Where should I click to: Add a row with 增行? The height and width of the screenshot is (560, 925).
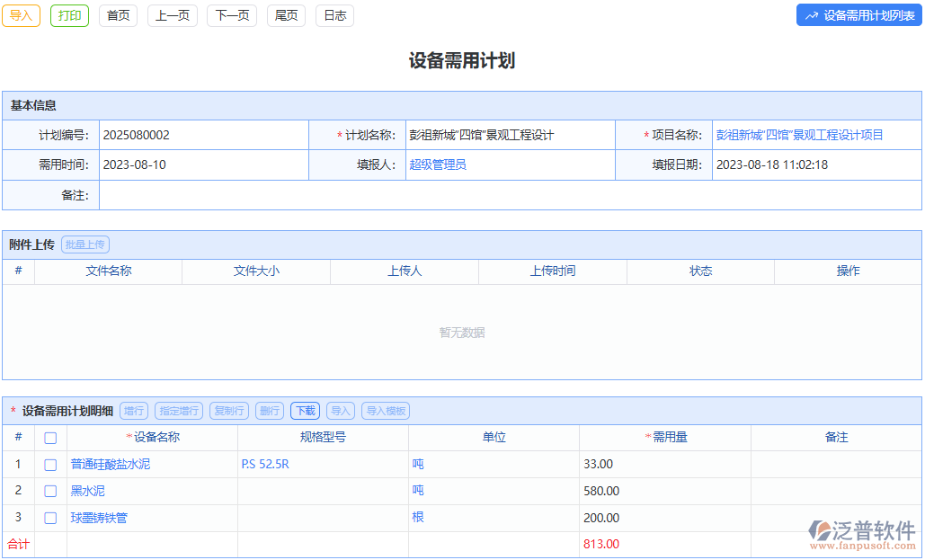click(x=133, y=411)
